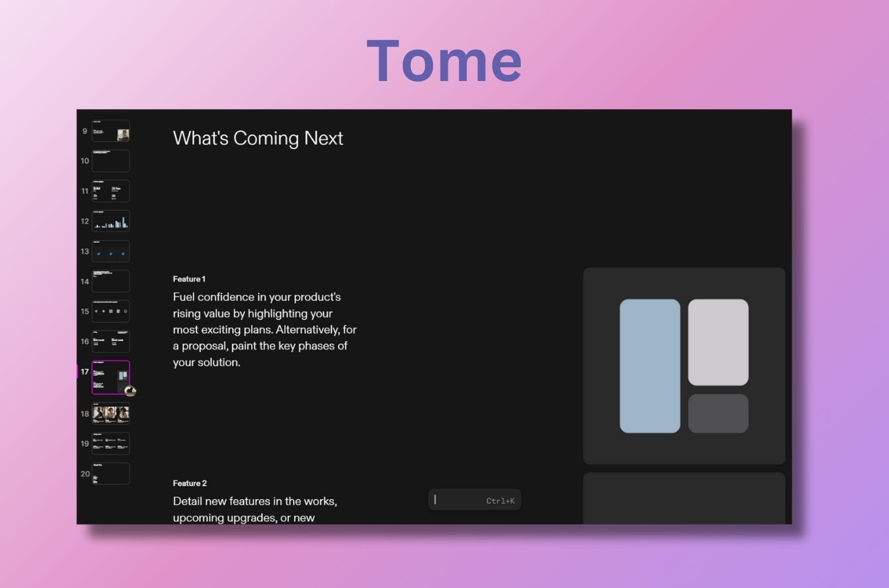Select the layout placeholder image tile
The image size is (889, 588).
[x=684, y=366]
